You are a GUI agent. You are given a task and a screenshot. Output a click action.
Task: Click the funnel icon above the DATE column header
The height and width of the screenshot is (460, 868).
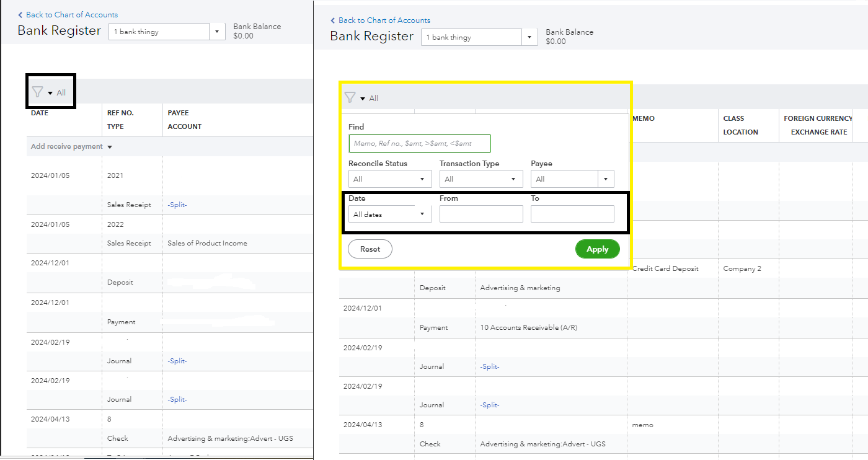coord(37,92)
